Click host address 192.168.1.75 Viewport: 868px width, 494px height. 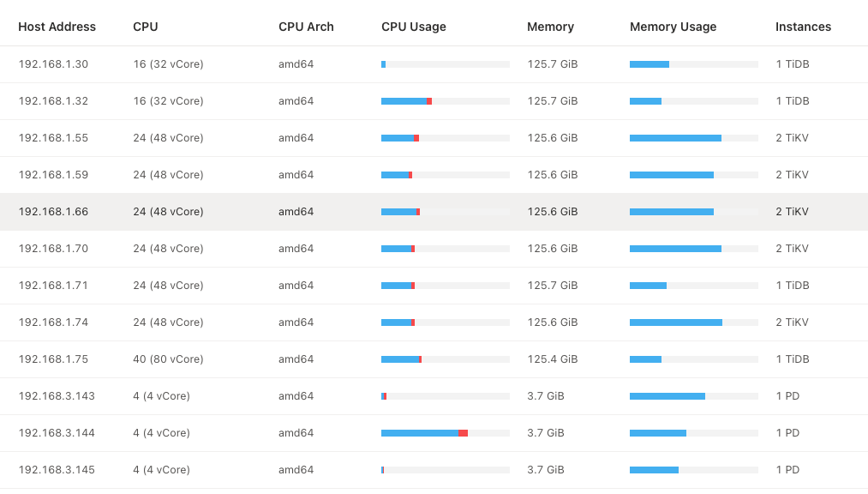[x=53, y=359]
